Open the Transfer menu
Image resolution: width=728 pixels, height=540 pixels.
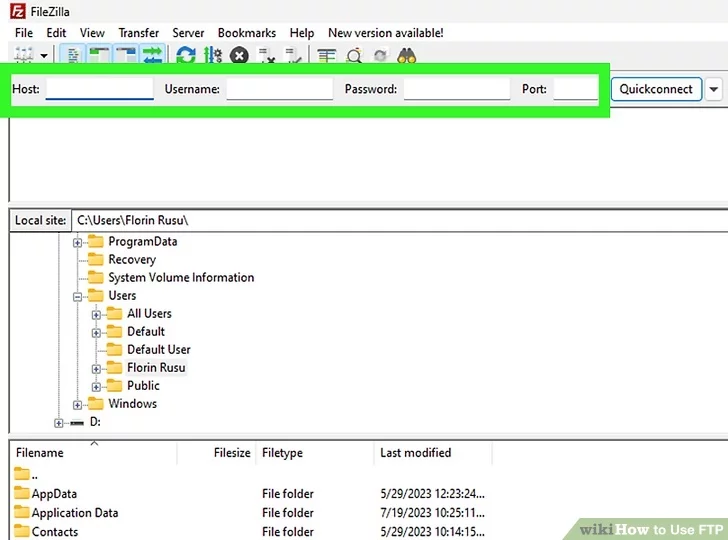138,33
